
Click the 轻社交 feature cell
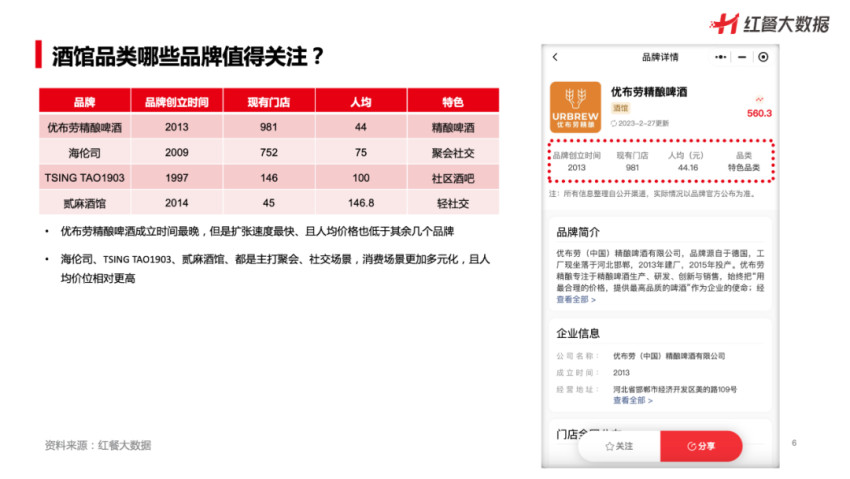pos(453,203)
